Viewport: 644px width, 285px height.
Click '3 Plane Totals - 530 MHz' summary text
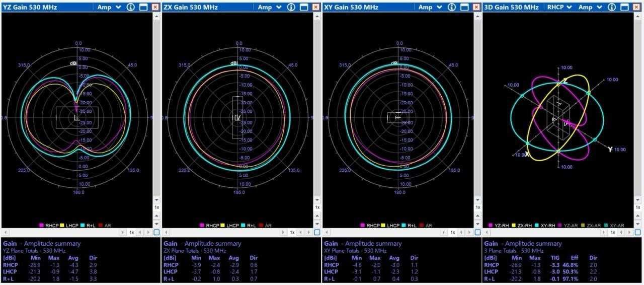tap(514, 250)
